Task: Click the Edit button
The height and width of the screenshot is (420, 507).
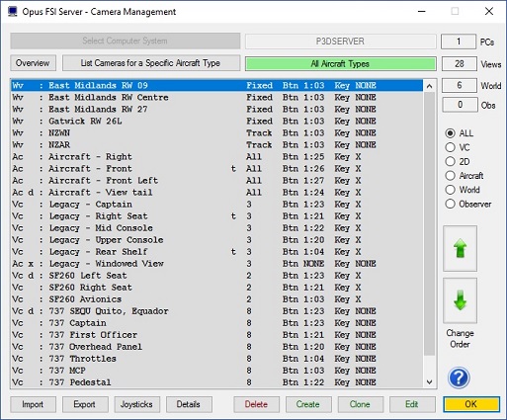Action: pyautogui.click(x=412, y=404)
